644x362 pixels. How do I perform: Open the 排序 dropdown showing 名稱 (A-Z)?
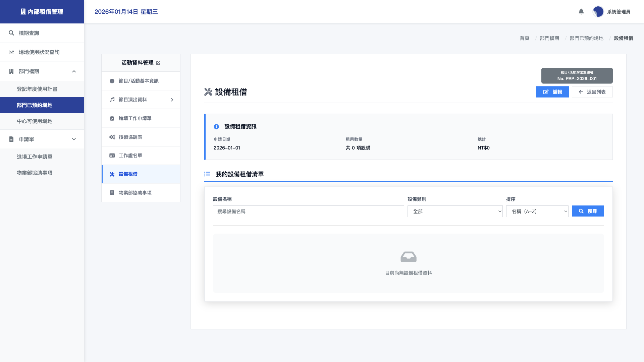[x=537, y=212]
